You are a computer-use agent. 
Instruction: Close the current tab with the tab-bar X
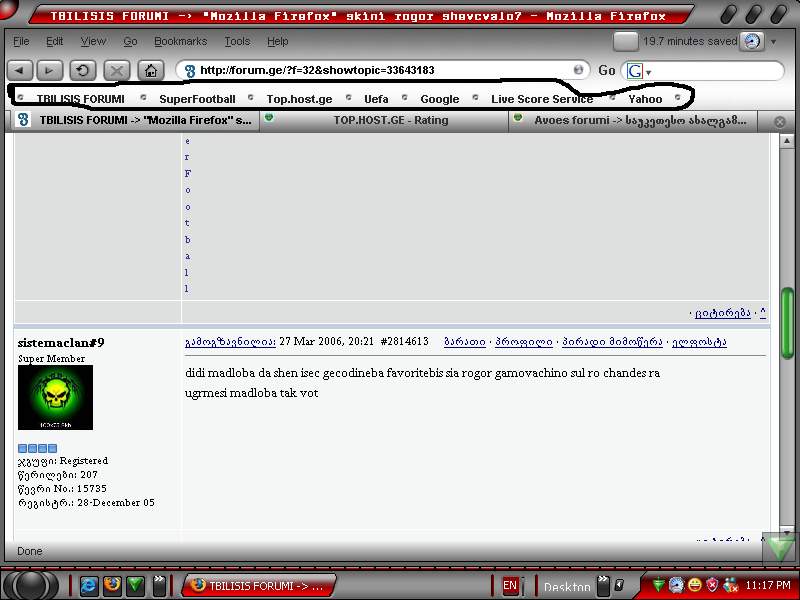[x=779, y=121]
